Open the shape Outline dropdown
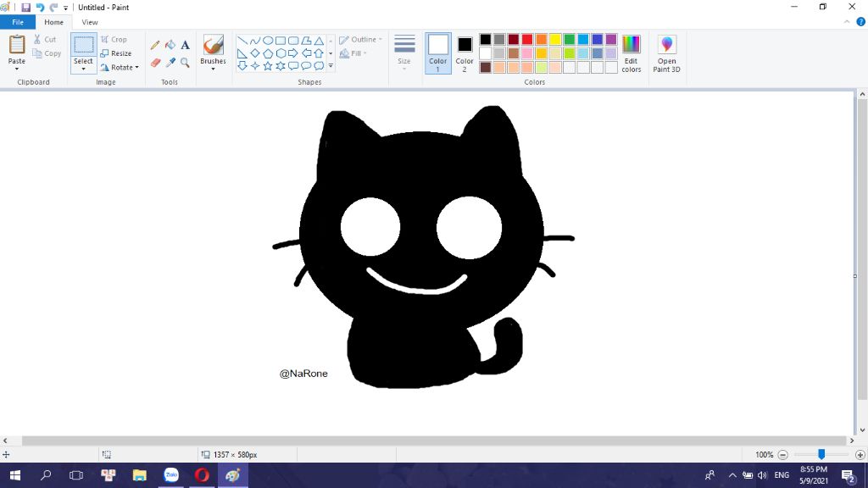This screenshot has width=868, height=488. click(360, 40)
